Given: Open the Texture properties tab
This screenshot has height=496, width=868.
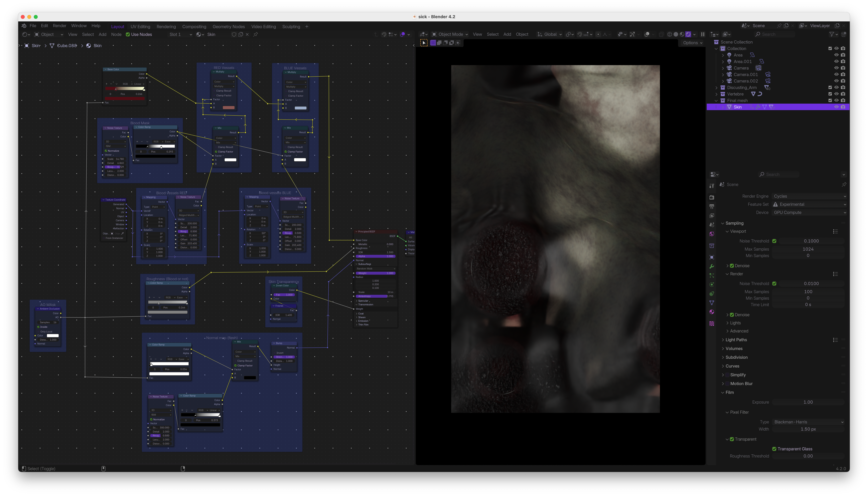Looking at the screenshot, I should click(x=712, y=324).
